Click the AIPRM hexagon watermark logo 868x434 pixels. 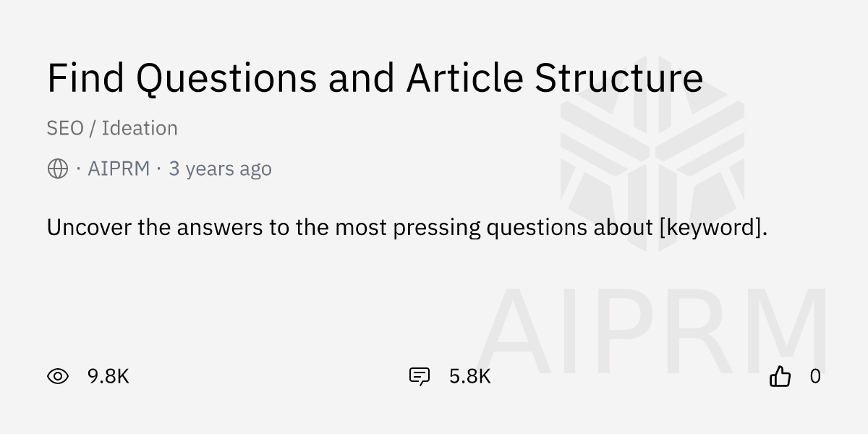(x=652, y=153)
